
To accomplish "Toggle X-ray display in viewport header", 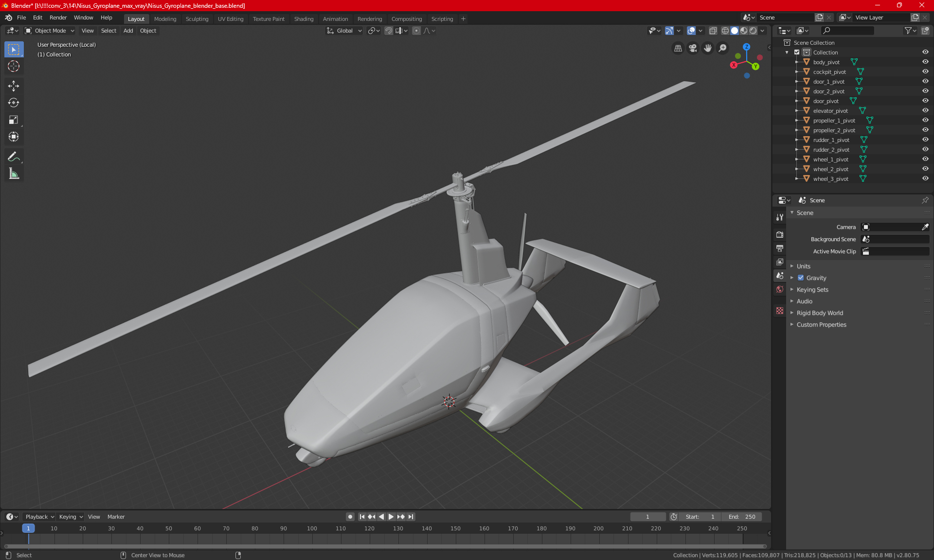I will point(713,31).
